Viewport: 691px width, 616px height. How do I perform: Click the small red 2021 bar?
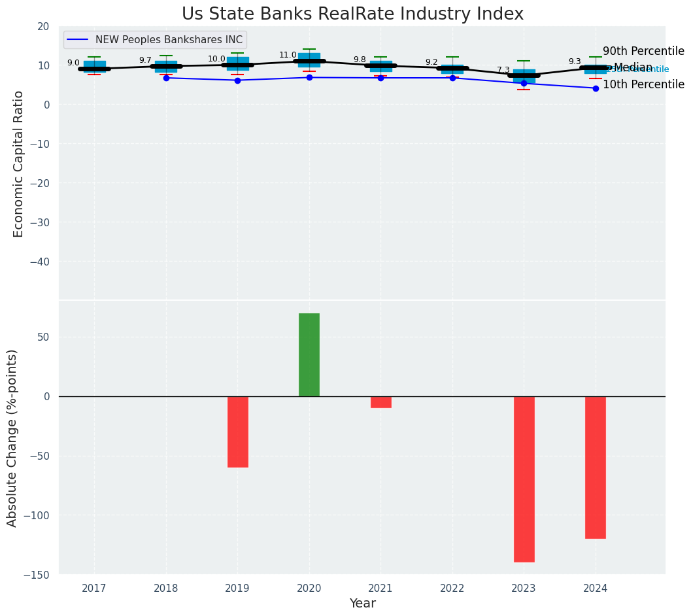[381, 402]
